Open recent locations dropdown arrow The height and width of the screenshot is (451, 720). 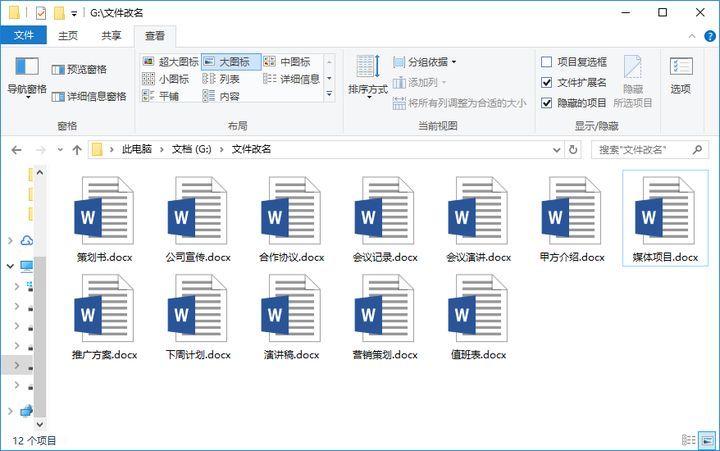(x=60, y=150)
